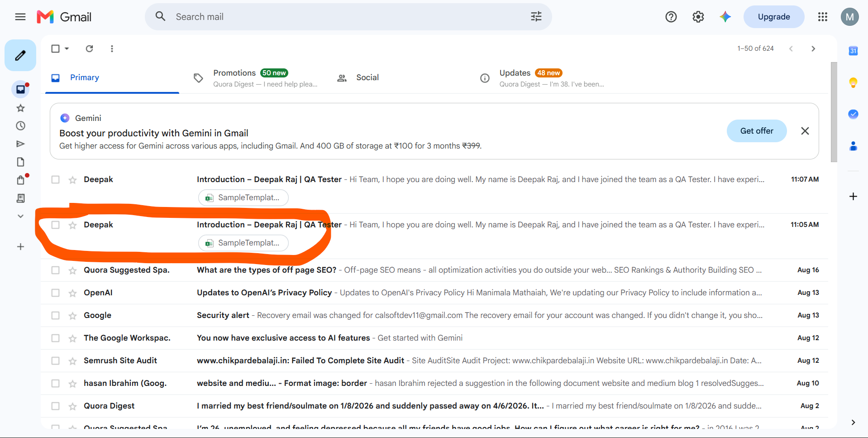Switch to the Primary tab
The height and width of the screenshot is (438, 868).
coord(112,77)
